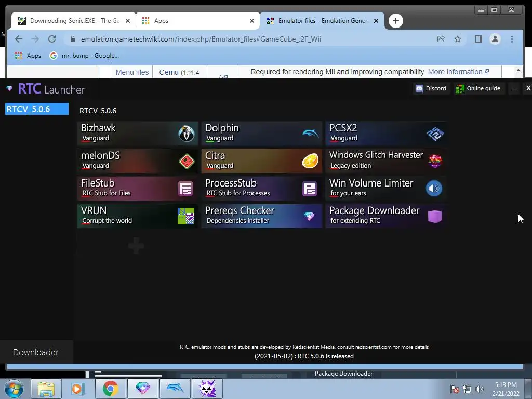Open the Downloader panel

(36, 352)
